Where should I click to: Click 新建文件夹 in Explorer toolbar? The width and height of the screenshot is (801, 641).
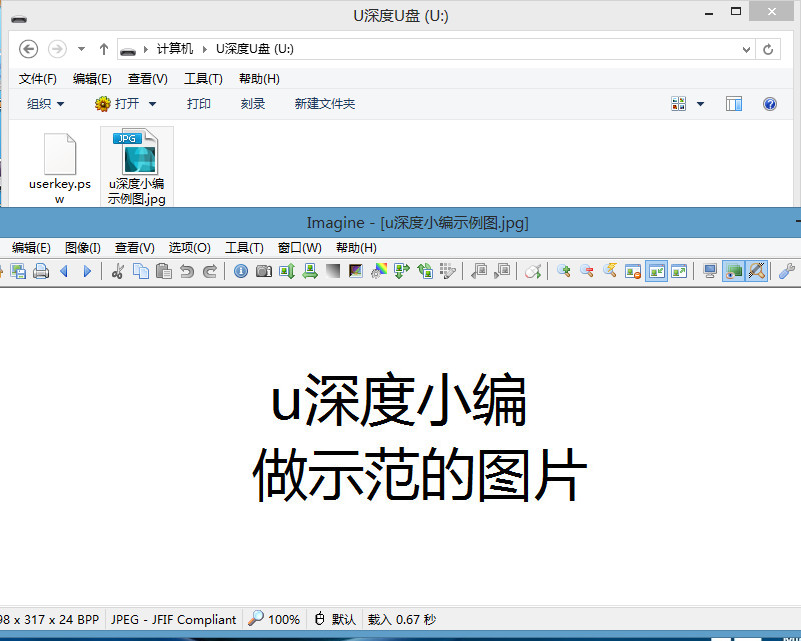point(325,104)
